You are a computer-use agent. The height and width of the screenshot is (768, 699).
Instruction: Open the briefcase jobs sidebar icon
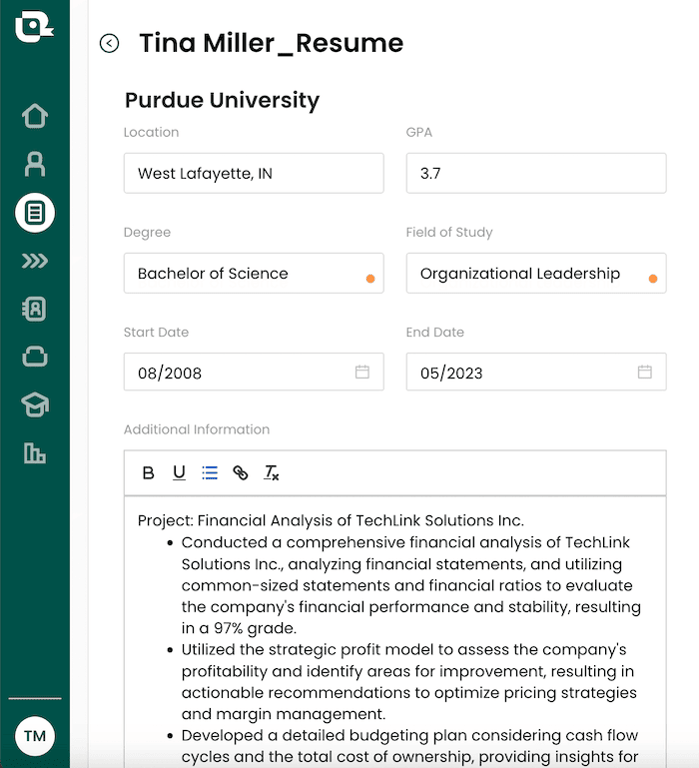point(35,357)
